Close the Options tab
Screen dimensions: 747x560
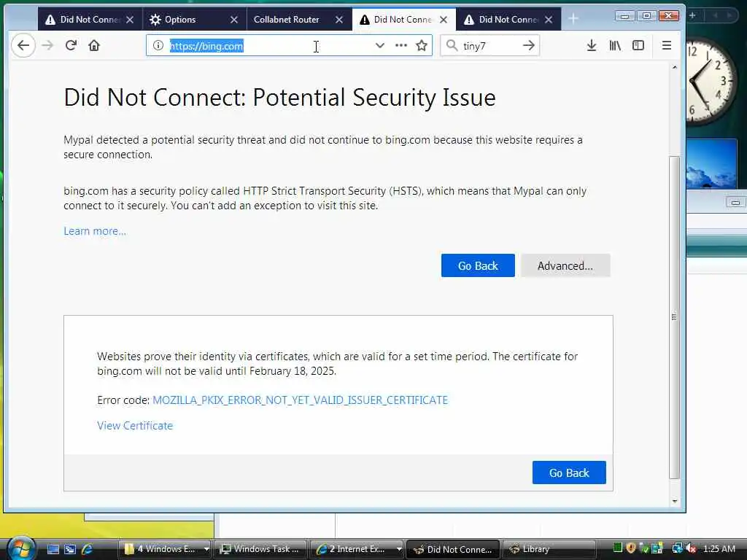pyautogui.click(x=234, y=20)
